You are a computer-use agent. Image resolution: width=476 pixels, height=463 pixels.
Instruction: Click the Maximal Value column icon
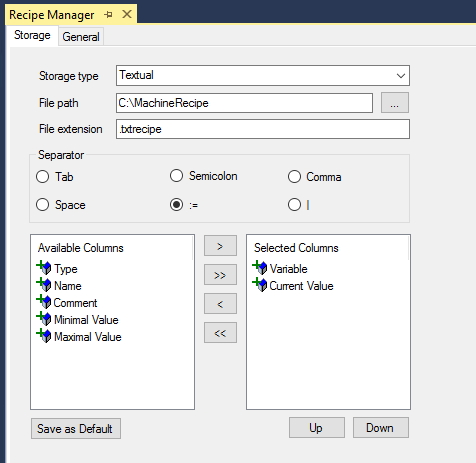(x=44, y=336)
